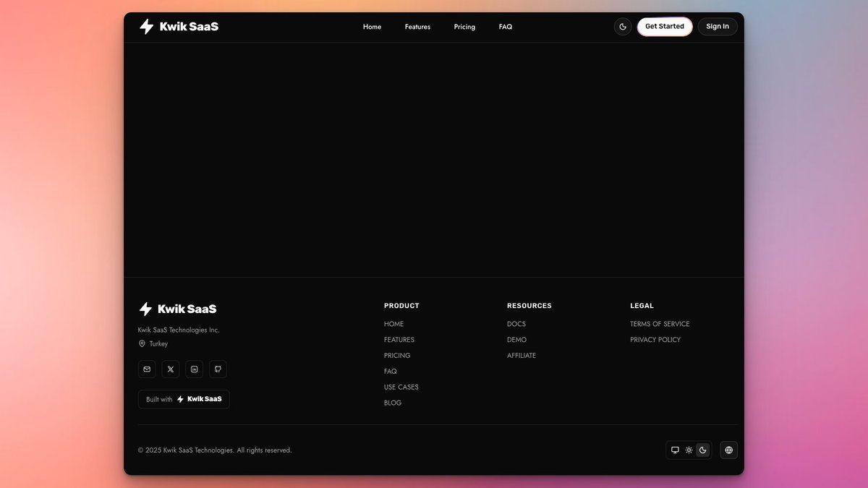868x488 pixels.
Task: Select the monitor icon for system theme
Action: 675,450
